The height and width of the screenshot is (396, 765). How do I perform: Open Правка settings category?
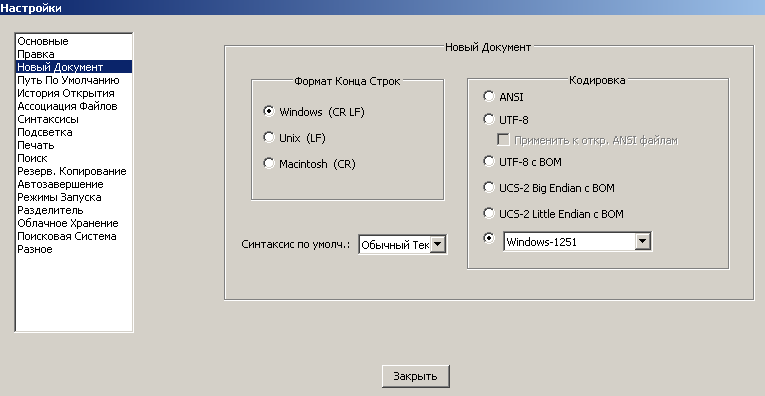pyautogui.click(x=74, y=54)
